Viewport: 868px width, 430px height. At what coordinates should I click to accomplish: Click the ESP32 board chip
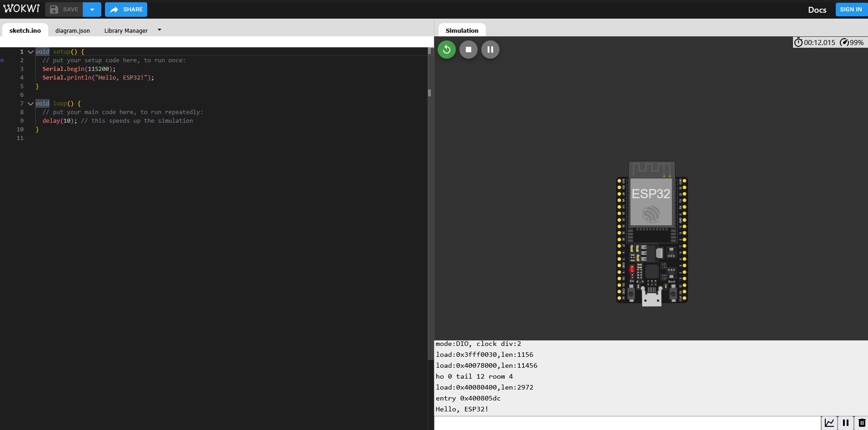point(651,202)
